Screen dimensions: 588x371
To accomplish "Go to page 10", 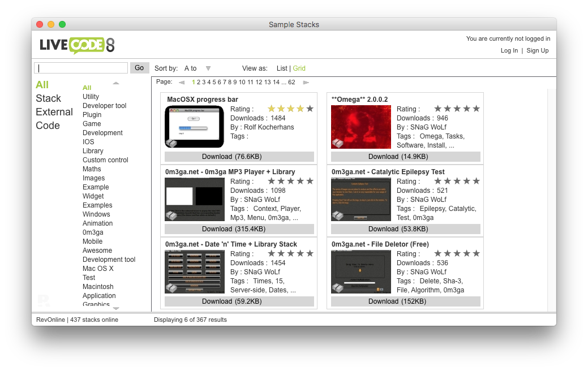I will (242, 82).
